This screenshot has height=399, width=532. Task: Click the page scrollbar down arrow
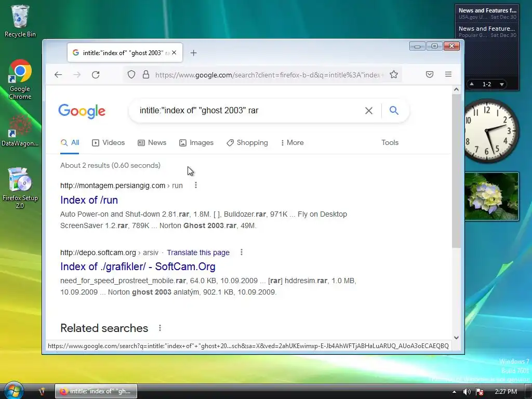coord(456,337)
